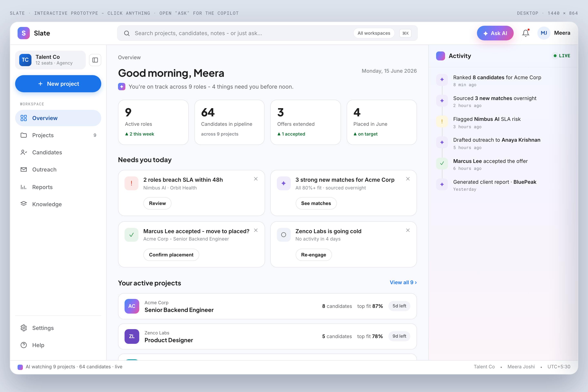
Task: Click the LIVE status indicator
Action: 561,56
